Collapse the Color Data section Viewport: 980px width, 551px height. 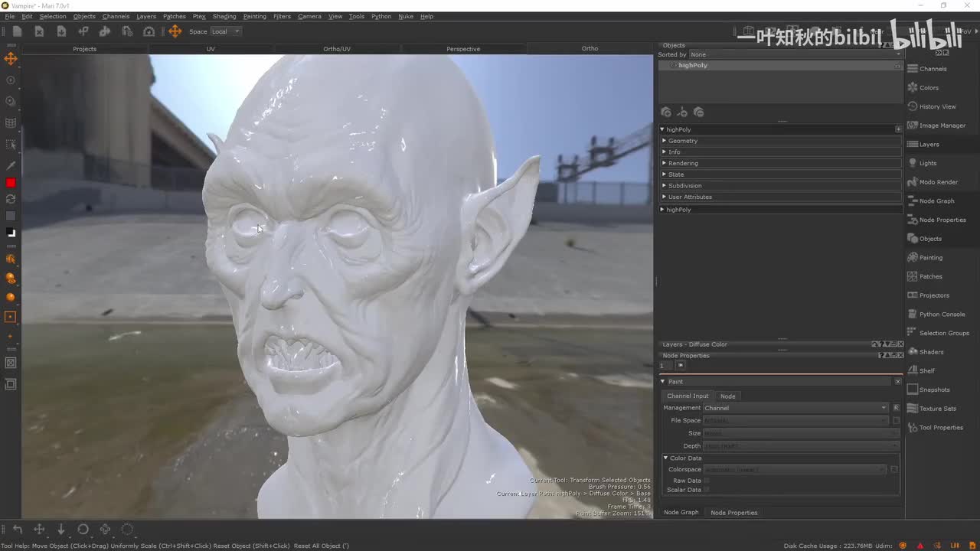[x=665, y=458]
